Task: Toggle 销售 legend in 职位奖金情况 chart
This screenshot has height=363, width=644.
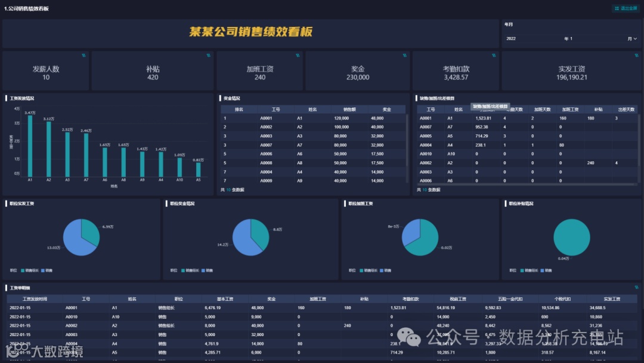Action: 208,270
